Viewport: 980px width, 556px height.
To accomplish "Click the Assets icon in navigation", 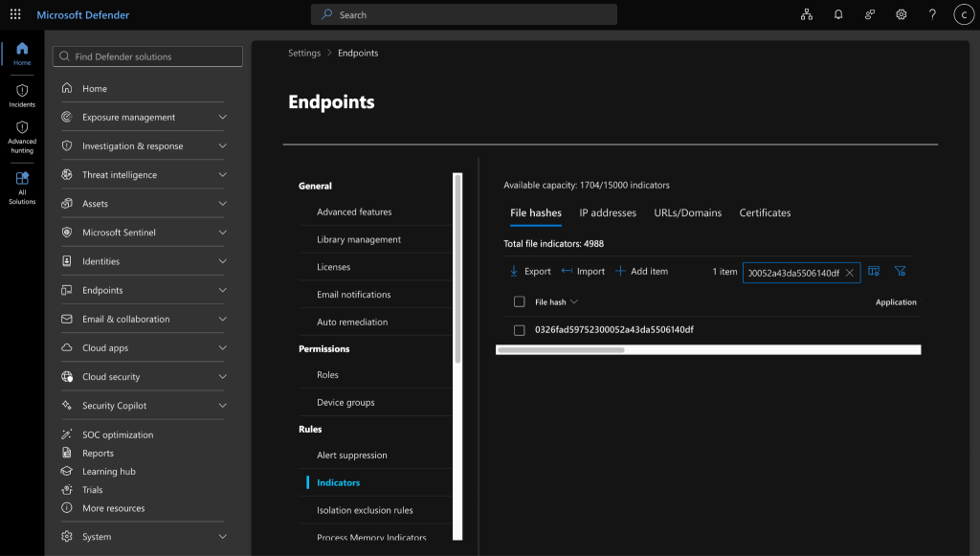I will pyautogui.click(x=67, y=203).
